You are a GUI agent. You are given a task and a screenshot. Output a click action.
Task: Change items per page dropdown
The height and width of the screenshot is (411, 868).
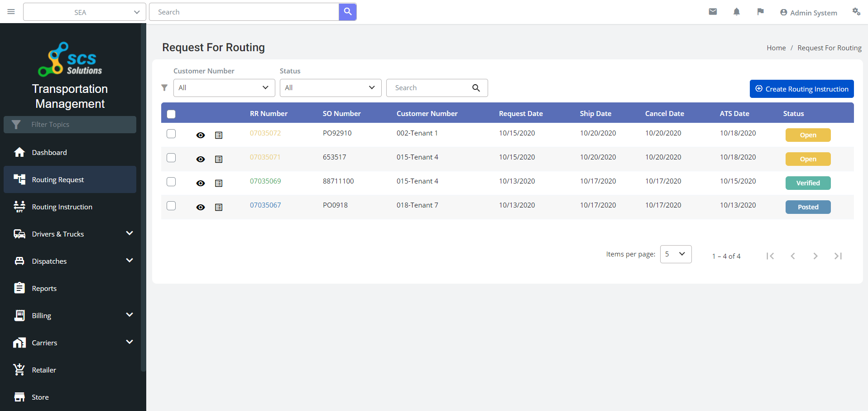point(676,254)
